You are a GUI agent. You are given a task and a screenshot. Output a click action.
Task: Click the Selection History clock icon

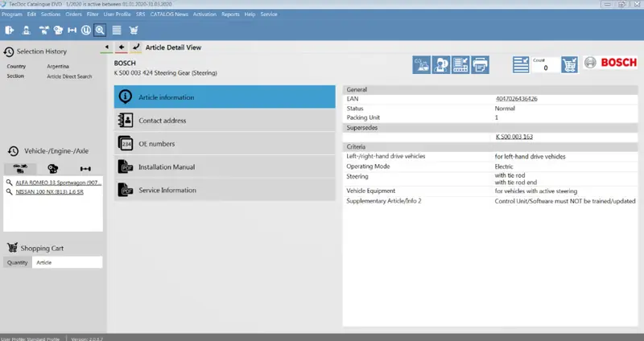click(9, 51)
